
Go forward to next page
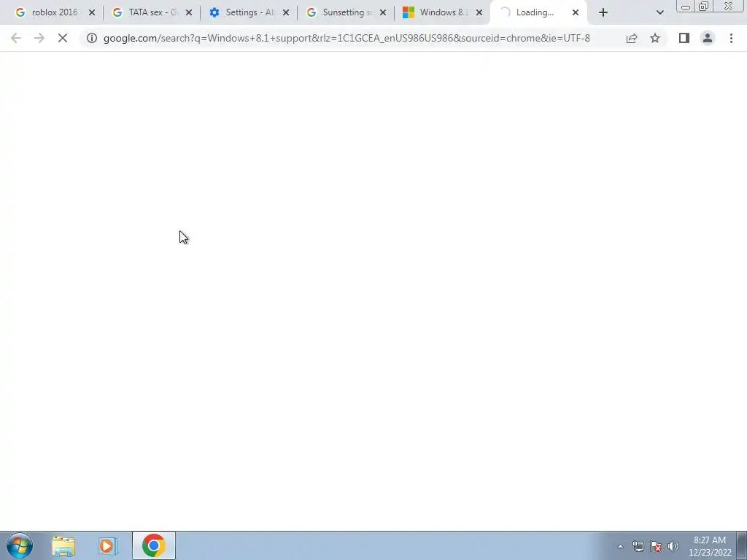39,38
